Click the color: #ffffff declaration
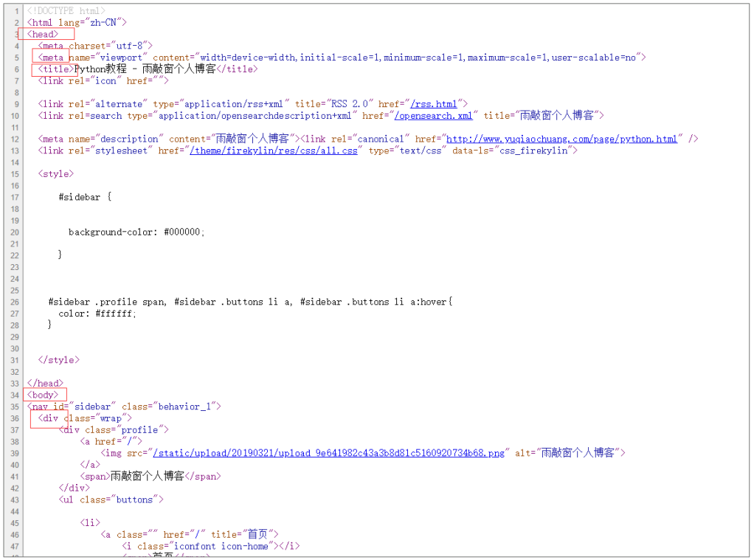Screen dimensions: 754x560 pos(97,314)
